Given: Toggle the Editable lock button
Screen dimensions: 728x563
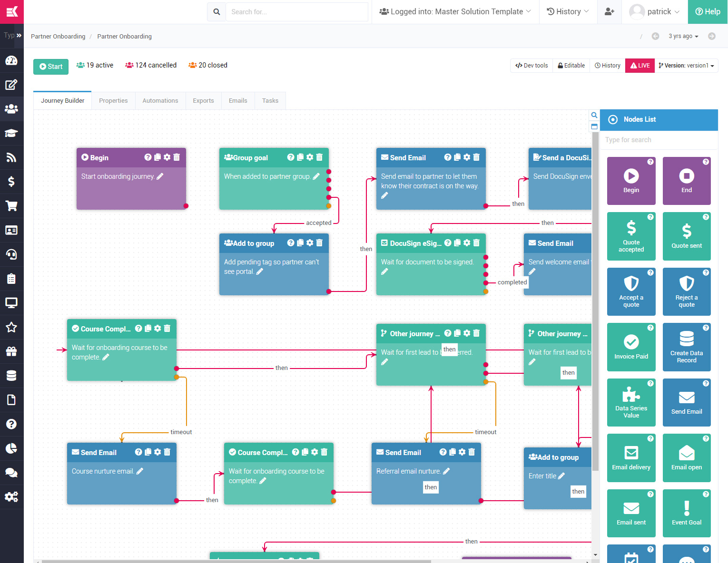Looking at the screenshot, I should pyautogui.click(x=571, y=66).
